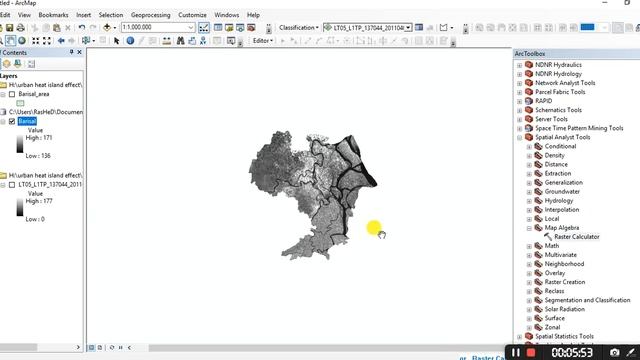Viewport: 640px width, 360px height.
Task: Click the Print icon in toolbar
Action: coord(20,28)
